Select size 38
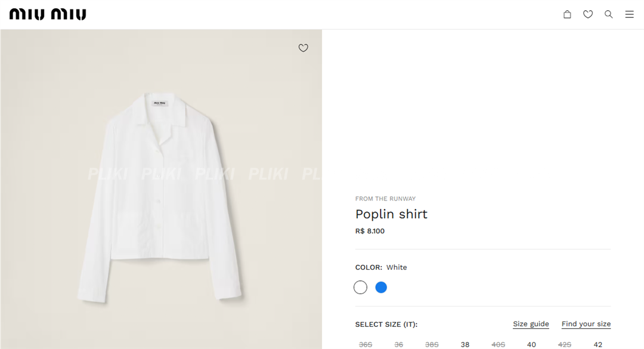644x349 pixels. (x=465, y=344)
